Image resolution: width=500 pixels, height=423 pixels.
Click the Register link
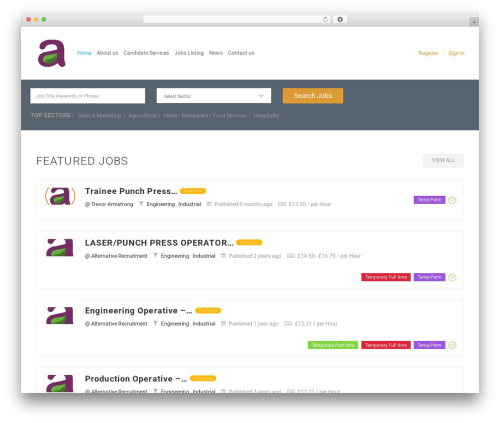(x=428, y=53)
